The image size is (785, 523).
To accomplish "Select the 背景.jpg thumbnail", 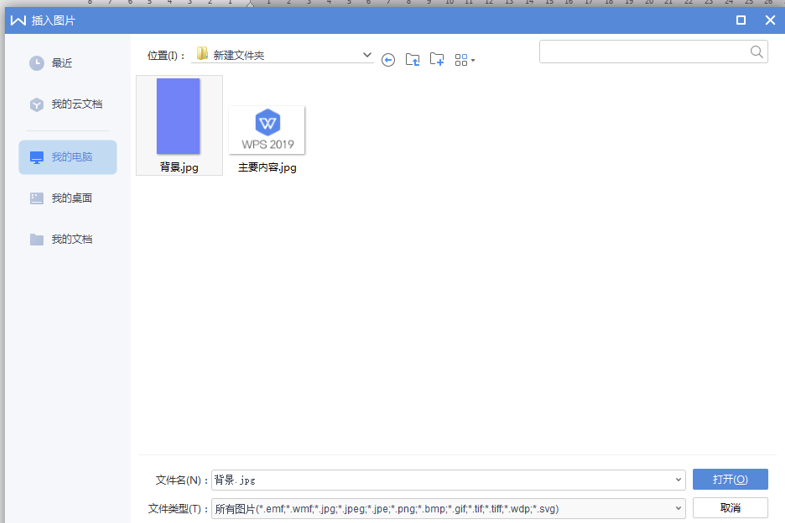I will coord(178,116).
